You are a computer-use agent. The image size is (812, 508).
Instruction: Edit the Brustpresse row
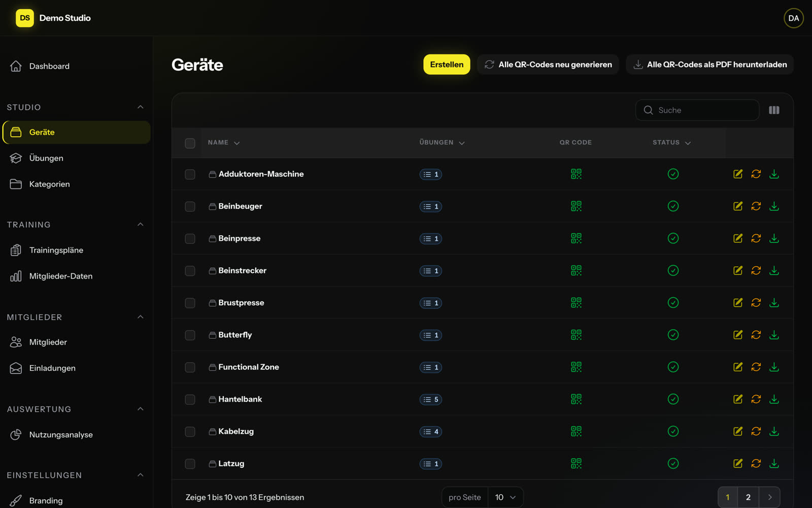pos(738,303)
